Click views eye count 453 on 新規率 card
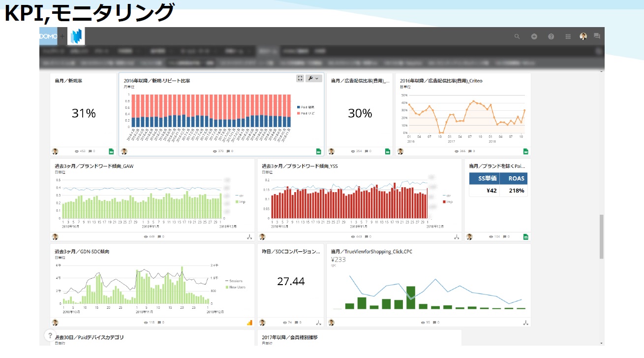 point(80,151)
